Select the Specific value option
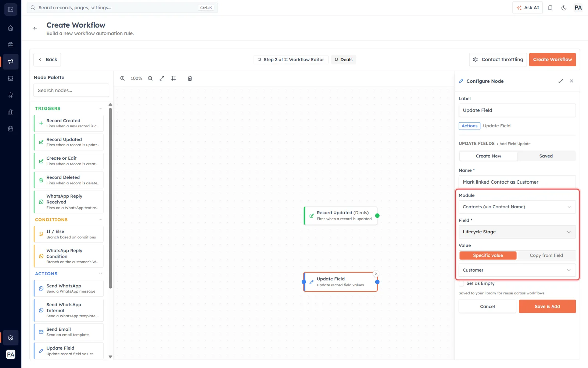588x368 pixels. pyautogui.click(x=488, y=255)
